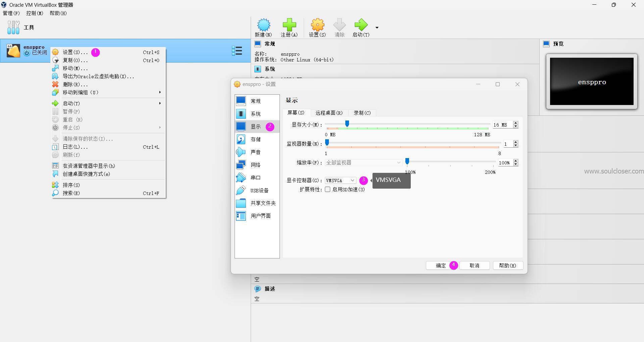
Task: Choose 排序(S) from the context menu
Action: [108, 185]
